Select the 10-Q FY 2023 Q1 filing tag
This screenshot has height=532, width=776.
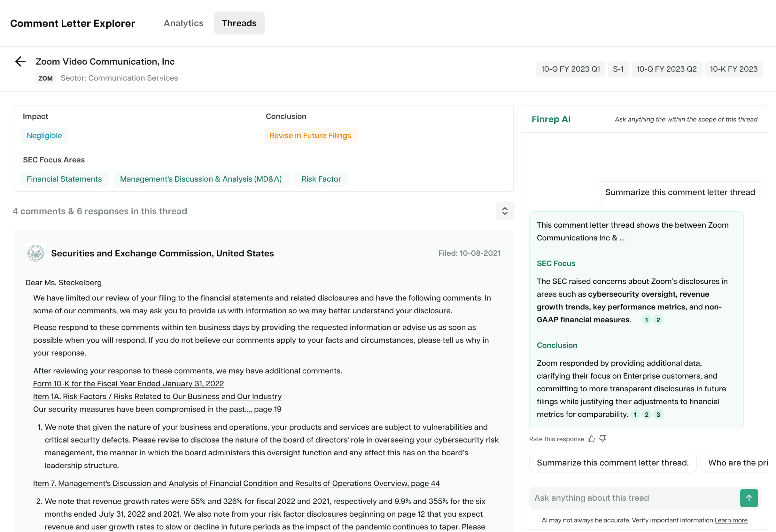pyautogui.click(x=570, y=69)
